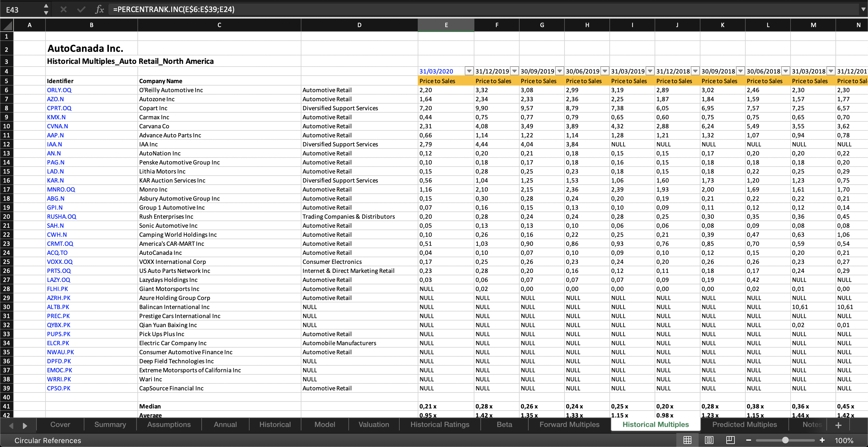This screenshot has width=868, height=447.
Task: Switch to Page Layout view icon
Action: coord(709,440)
